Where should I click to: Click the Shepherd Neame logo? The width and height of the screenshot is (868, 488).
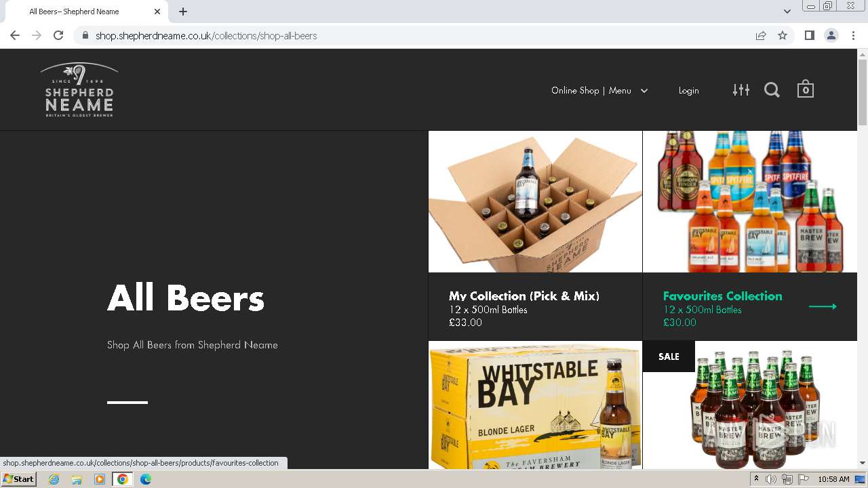(79, 90)
